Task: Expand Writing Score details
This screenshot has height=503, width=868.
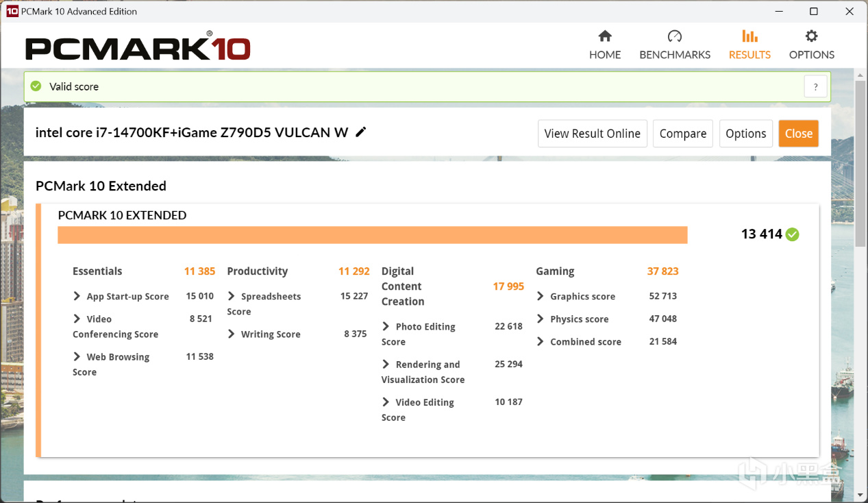Action: tap(232, 334)
